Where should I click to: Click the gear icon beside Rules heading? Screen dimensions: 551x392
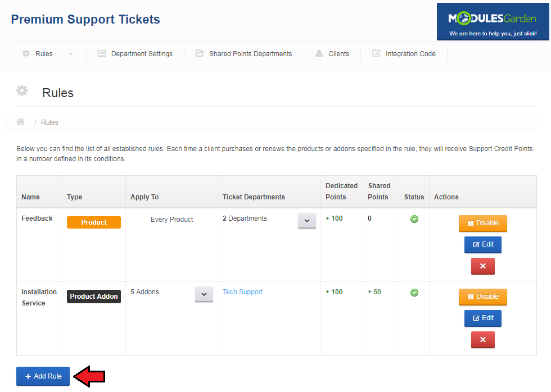tap(22, 90)
